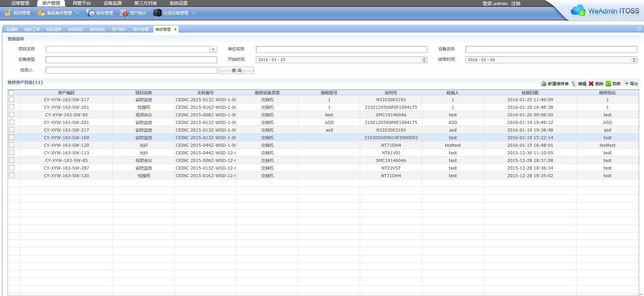Check the first row CY-XYW-163-SW-217 checkbox
The height and width of the screenshot is (296, 644).
(11, 99)
